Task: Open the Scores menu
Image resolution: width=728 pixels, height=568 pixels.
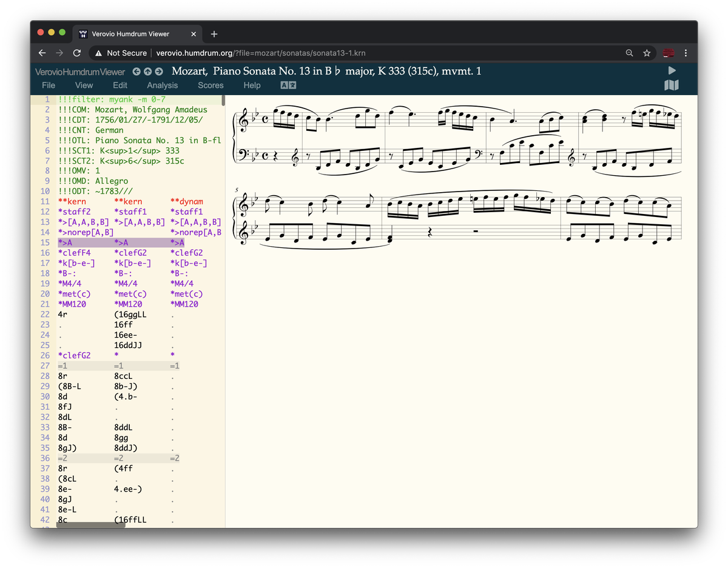Action: point(211,85)
